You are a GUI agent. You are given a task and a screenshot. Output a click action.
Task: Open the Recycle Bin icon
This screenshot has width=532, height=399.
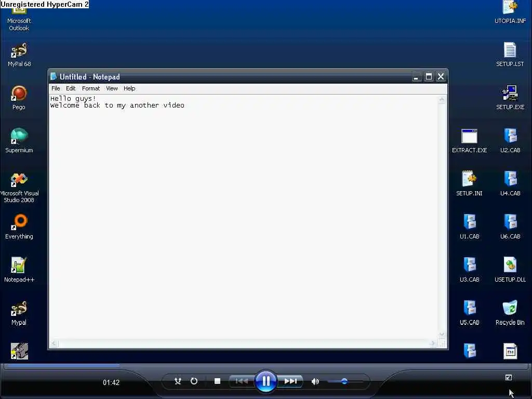(x=510, y=313)
